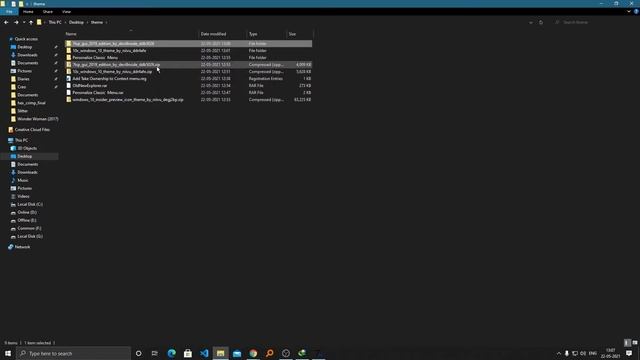The width and height of the screenshot is (640, 360).
Task: Select the 10x_windows_10_theme folder
Action: (x=189, y=51)
